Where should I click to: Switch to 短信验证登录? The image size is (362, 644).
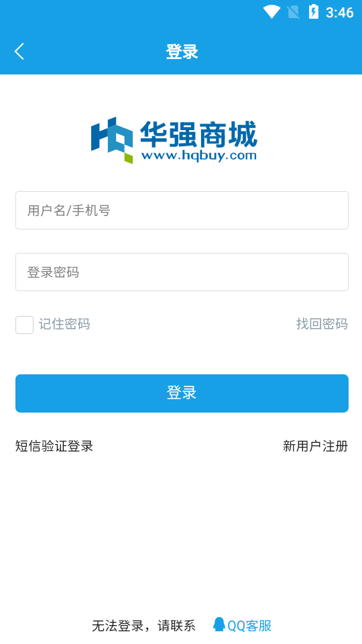pyautogui.click(x=54, y=446)
